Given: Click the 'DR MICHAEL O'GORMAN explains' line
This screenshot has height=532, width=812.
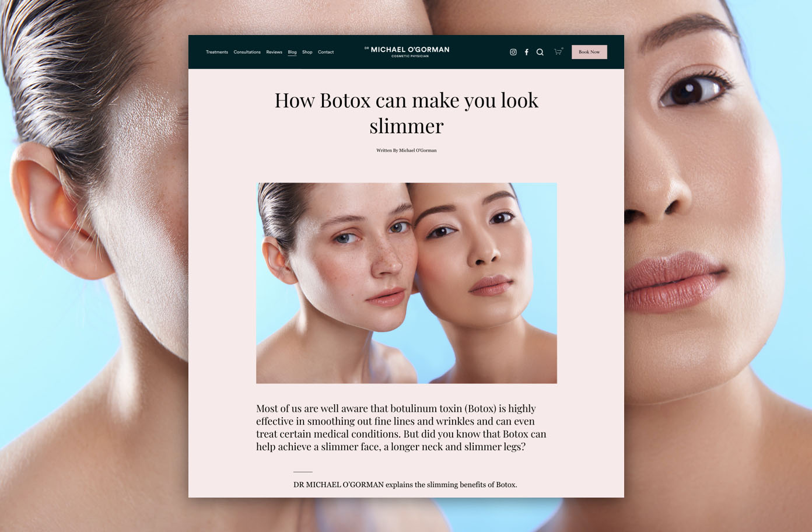Looking at the screenshot, I should coord(405,484).
